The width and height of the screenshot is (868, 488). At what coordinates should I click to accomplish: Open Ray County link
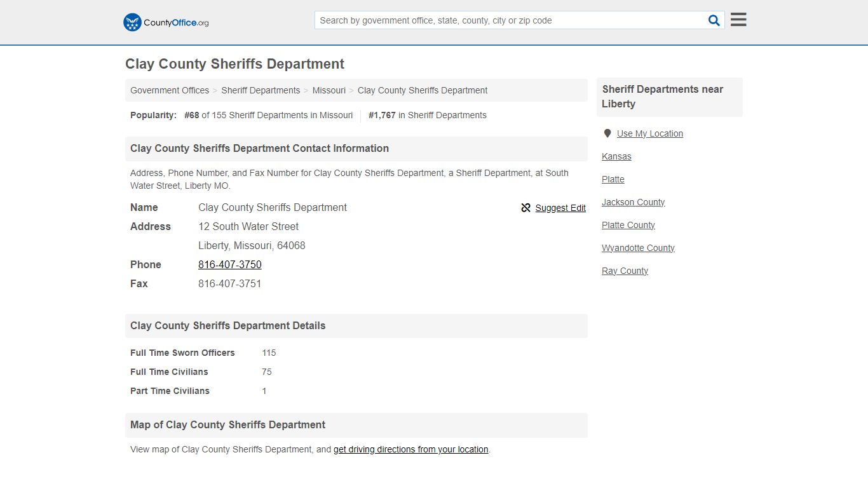(625, 271)
